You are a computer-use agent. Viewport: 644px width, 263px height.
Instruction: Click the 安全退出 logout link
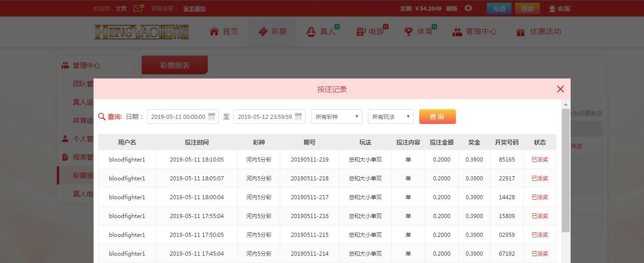tap(194, 9)
